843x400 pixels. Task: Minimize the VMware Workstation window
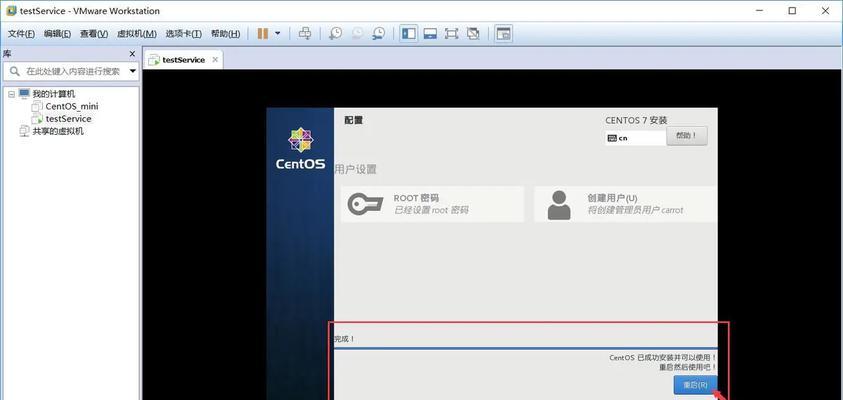759,11
